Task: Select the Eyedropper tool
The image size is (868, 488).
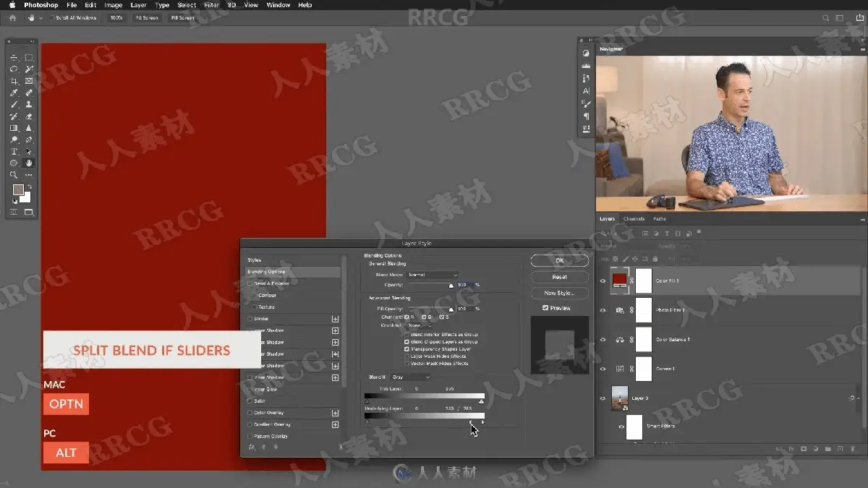Action: pyautogui.click(x=14, y=93)
